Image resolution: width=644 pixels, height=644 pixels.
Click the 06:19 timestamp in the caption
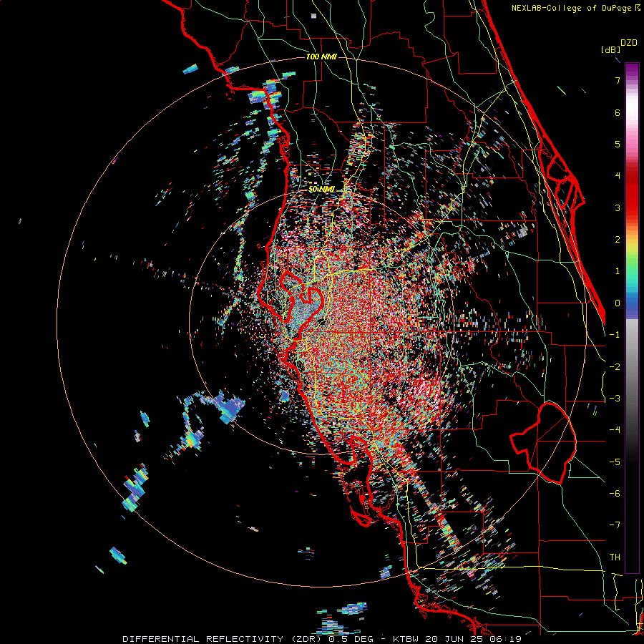pos(505,639)
